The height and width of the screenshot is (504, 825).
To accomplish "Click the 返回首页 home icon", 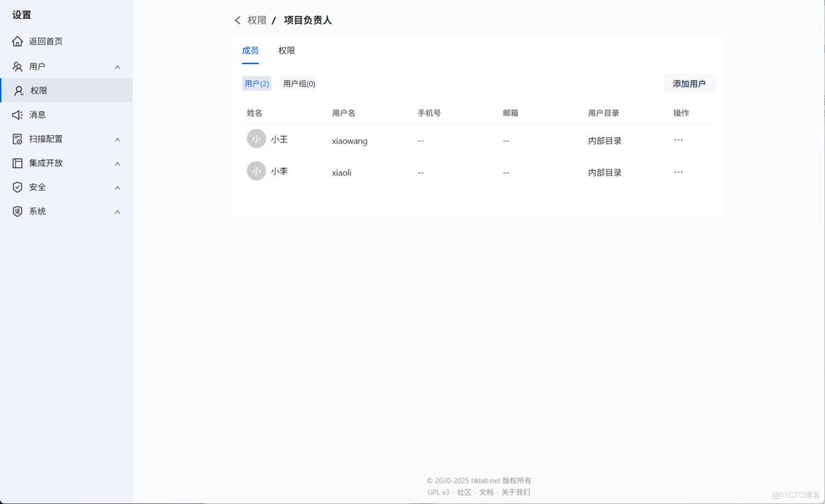I will pos(17,41).
